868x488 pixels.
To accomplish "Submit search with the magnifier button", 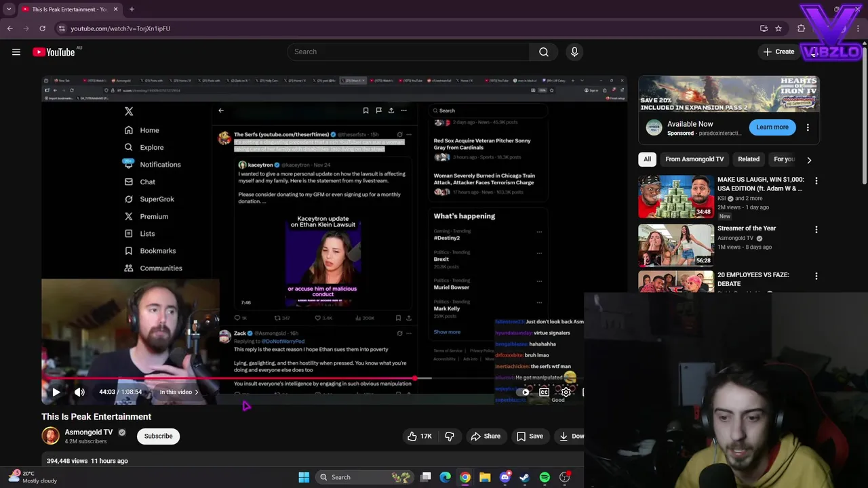I will (544, 52).
